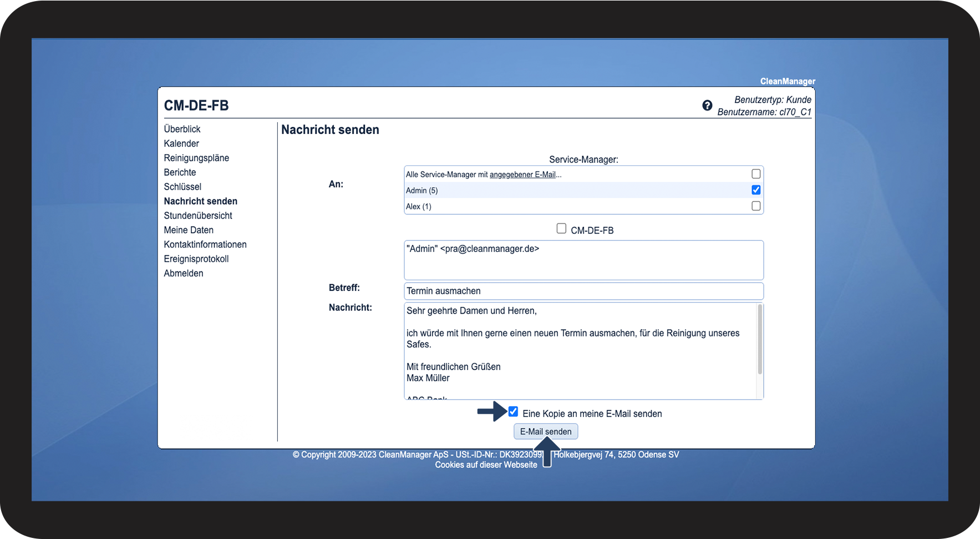Open the angegebener E-Mail link
980x539 pixels.
click(x=522, y=174)
